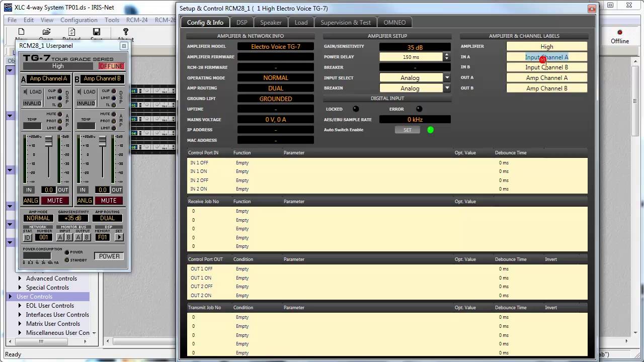Screen dimensions: 644x362
Task: Toggle Monitor Bus output A button
Action: click(78, 237)
